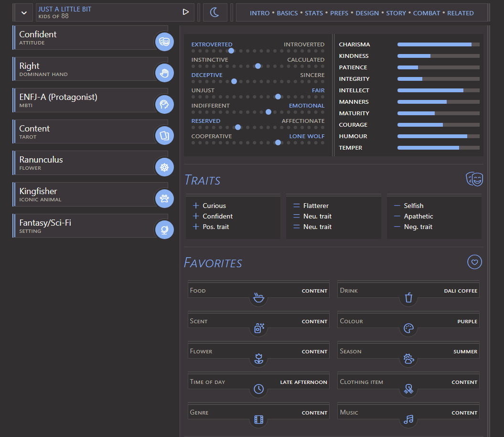Open the COMBAT section in navigation
Viewport: 504px width, 437px height.
pyautogui.click(x=426, y=13)
